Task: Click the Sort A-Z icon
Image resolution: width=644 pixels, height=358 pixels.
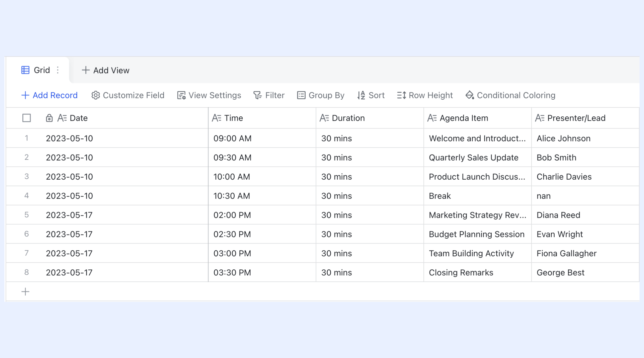Action: click(x=361, y=95)
